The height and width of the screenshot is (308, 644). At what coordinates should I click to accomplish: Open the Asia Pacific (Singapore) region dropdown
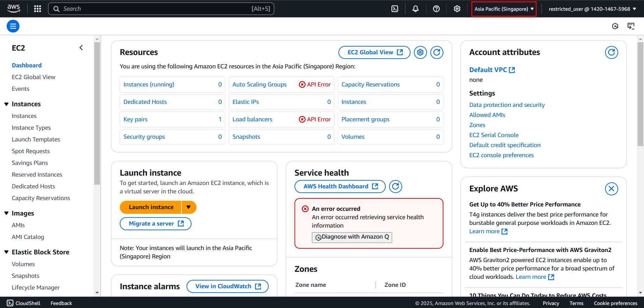coord(504,9)
